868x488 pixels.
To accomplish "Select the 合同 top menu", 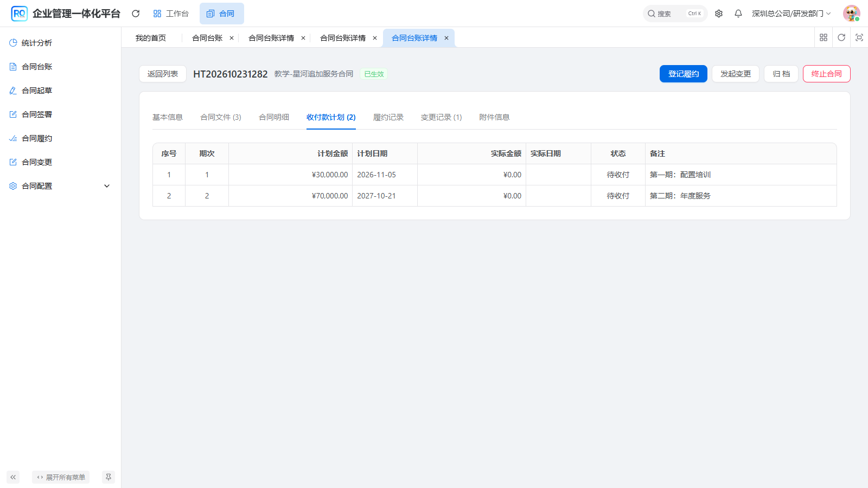I will pyautogui.click(x=221, y=14).
